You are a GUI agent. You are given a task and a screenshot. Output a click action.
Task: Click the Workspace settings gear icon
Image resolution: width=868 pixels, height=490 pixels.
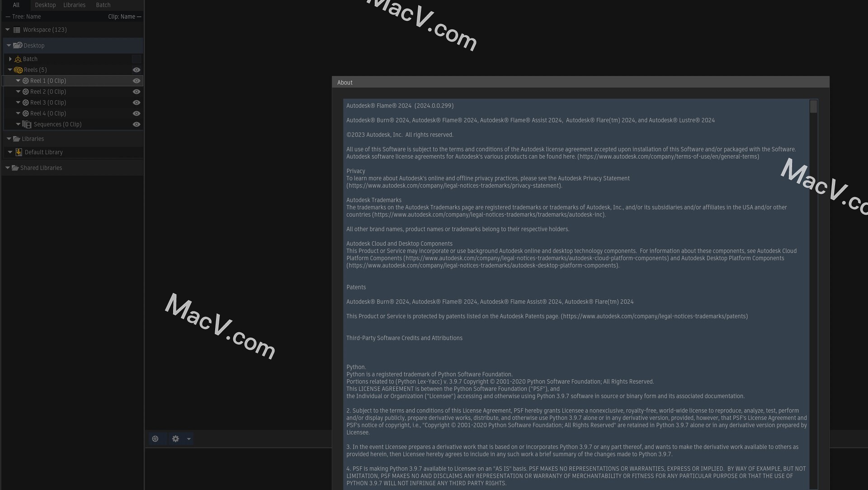point(175,439)
